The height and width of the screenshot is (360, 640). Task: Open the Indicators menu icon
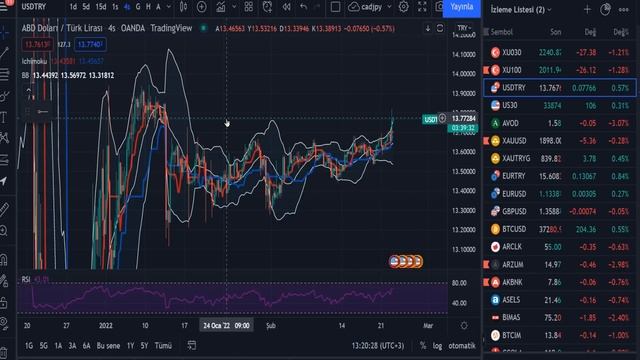point(221,7)
